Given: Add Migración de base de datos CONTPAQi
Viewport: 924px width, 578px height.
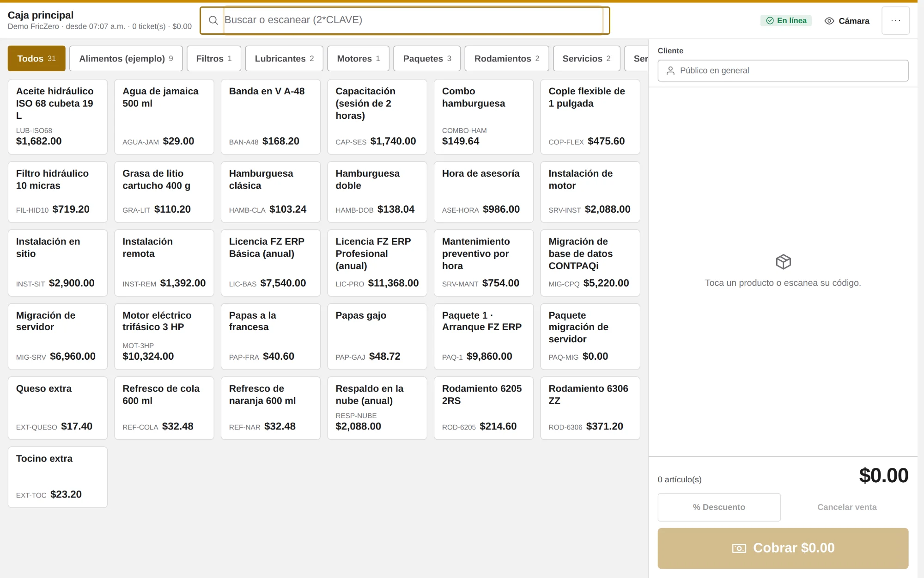Looking at the screenshot, I should 590,263.
